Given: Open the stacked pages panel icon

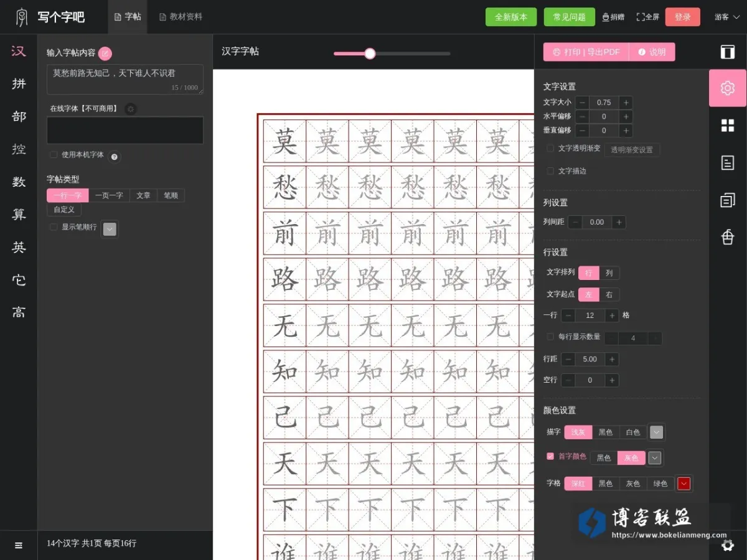Looking at the screenshot, I should 728,200.
